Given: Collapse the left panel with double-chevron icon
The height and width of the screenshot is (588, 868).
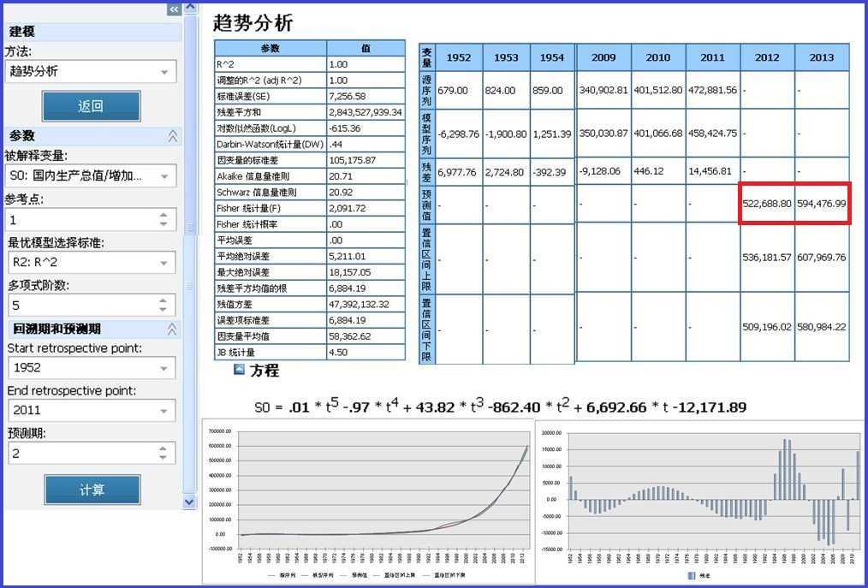Looking at the screenshot, I should 174,9.
